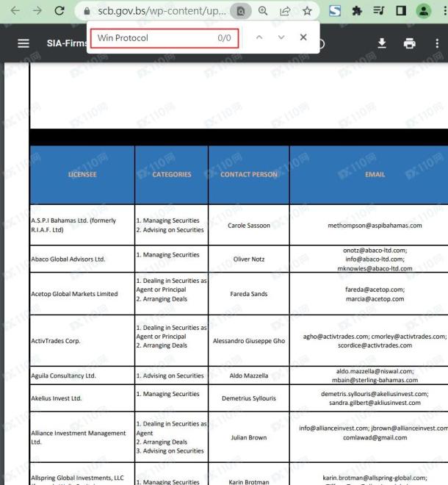Image resolution: width=448 pixels, height=485 pixels.
Task: Jump to previous find result
Action: [259, 37]
